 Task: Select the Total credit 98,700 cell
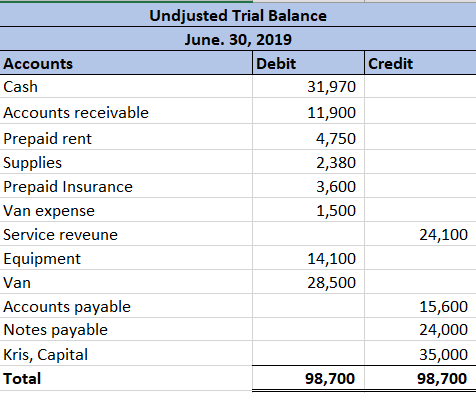(x=420, y=378)
